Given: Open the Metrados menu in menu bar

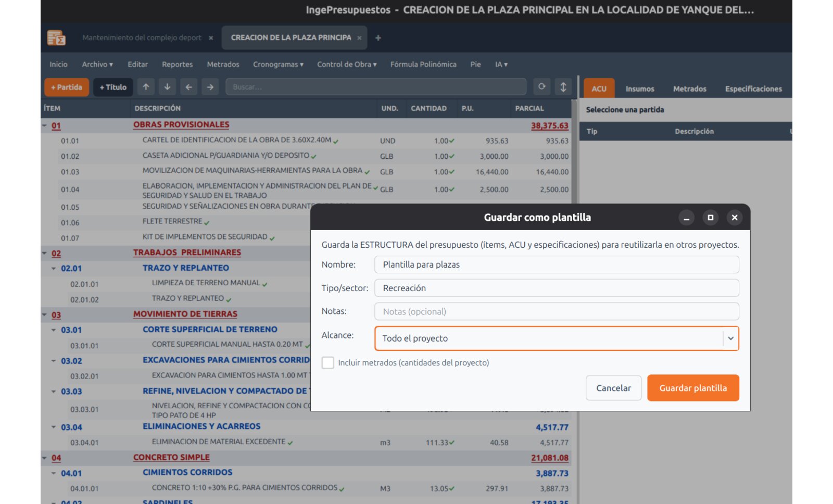Looking at the screenshot, I should coord(223,65).
